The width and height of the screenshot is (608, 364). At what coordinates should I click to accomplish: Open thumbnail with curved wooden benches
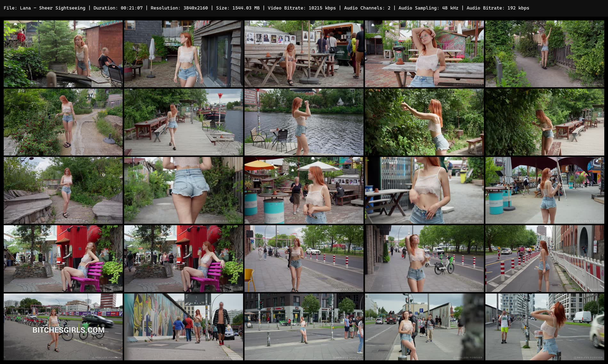[x=63, y=190]
